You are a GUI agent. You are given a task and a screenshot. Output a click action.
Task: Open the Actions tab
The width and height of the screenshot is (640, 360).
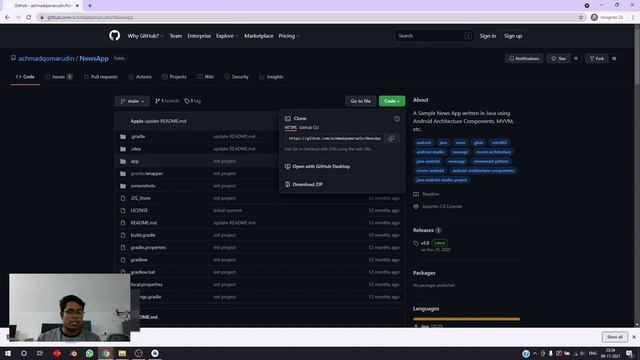[140, 77]
